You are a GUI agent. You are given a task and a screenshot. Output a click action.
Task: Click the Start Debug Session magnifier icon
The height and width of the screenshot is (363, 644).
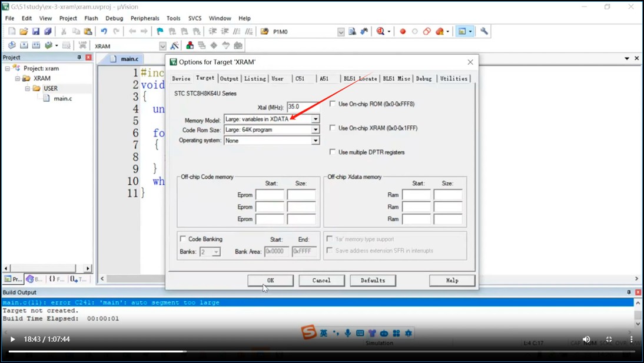point(380,31)
